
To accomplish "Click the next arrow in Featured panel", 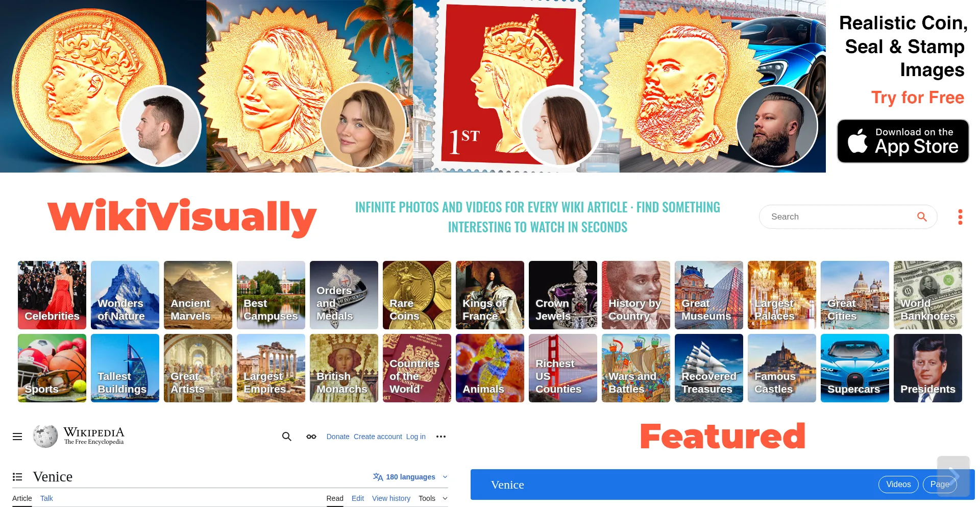I will pos(953,476).
